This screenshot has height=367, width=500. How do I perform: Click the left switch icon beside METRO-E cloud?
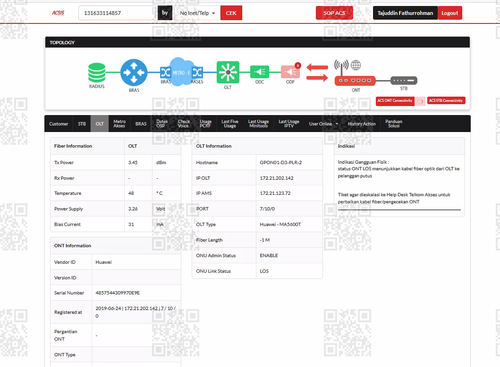(165, 72)
